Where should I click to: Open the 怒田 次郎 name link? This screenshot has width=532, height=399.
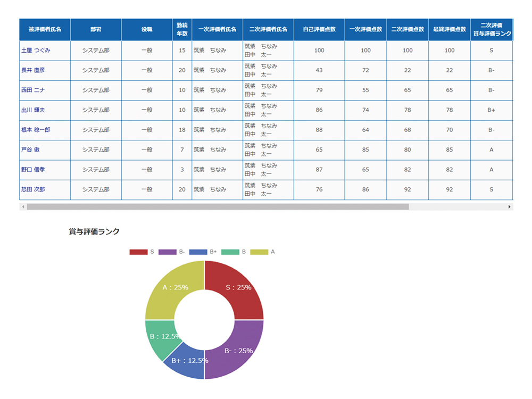point(33,189)
